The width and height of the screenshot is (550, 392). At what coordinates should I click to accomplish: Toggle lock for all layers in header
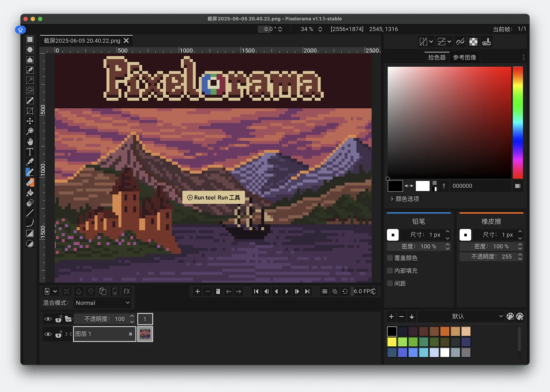[59, 319]
